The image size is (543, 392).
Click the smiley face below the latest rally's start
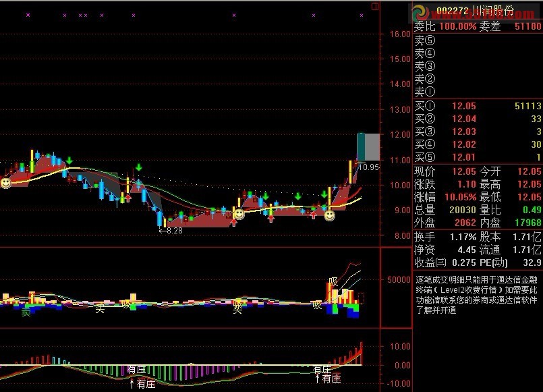(330, 216)
